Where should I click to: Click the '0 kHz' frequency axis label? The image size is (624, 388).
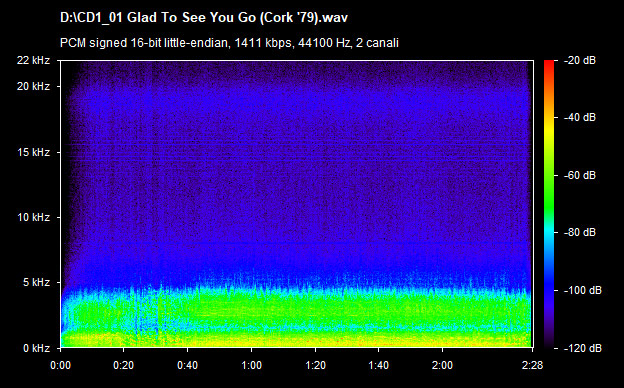pos(36,348)
